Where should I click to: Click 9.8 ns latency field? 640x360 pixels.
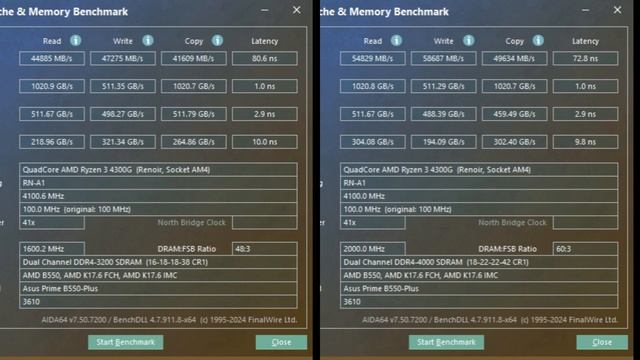[x=585, y=142]
